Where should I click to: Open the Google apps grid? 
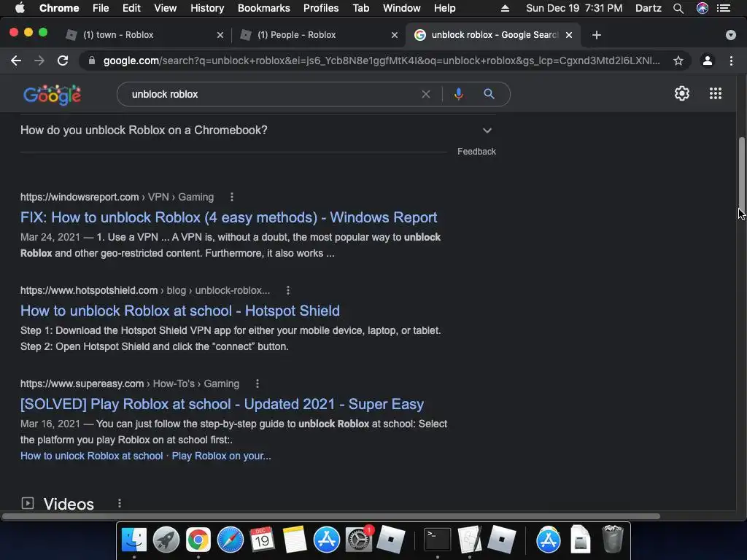click(x=716, y=93)
